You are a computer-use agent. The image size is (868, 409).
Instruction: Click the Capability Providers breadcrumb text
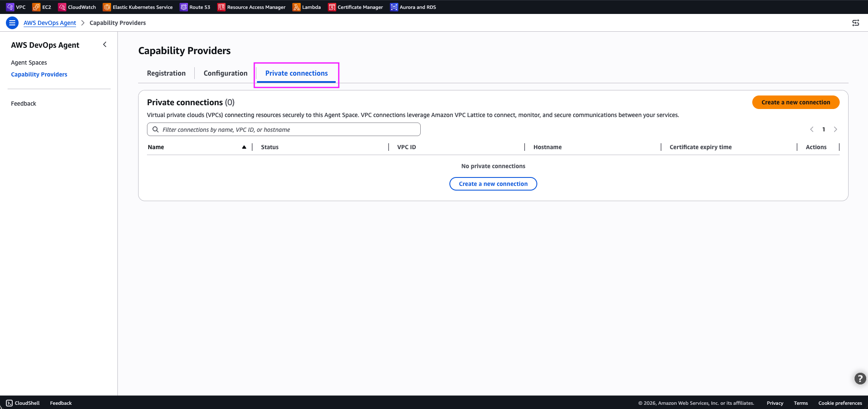tap(118, 23)
